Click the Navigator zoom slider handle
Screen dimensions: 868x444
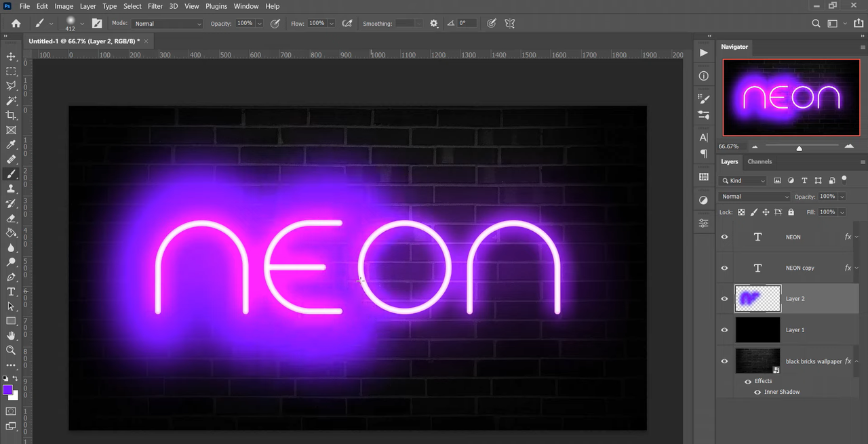tap(800, 147)
